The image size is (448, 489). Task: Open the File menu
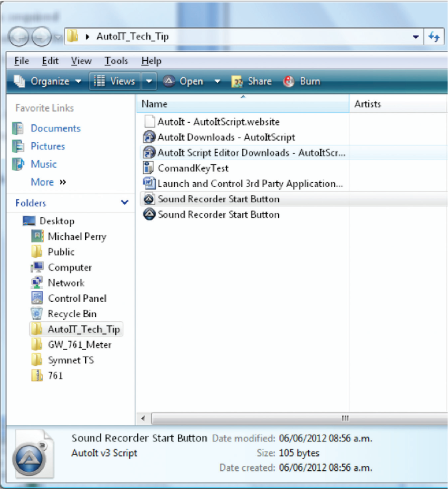(22, 61)
